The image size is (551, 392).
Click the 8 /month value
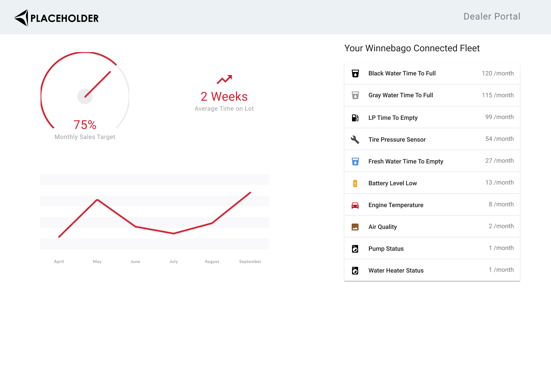pyautogui.click(x=501, y=204)
